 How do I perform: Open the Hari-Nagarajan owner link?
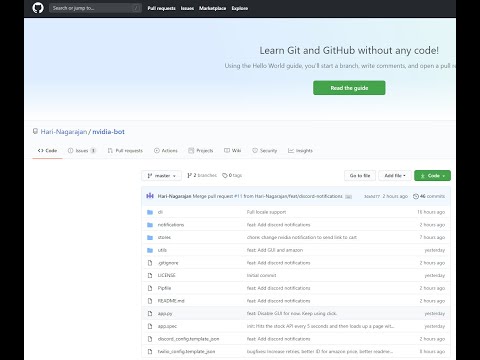point(64,132)
